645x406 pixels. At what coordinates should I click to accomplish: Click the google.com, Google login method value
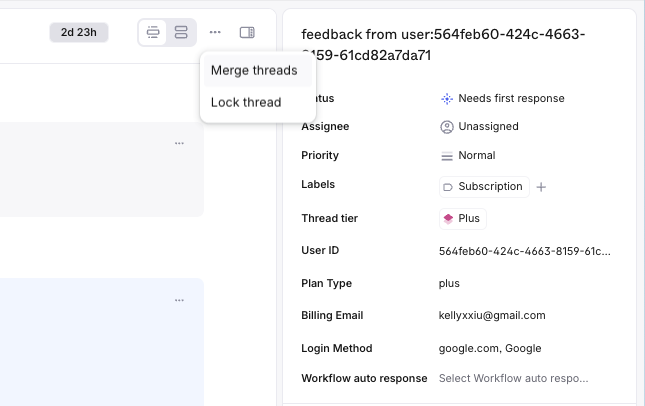(490, 348)
